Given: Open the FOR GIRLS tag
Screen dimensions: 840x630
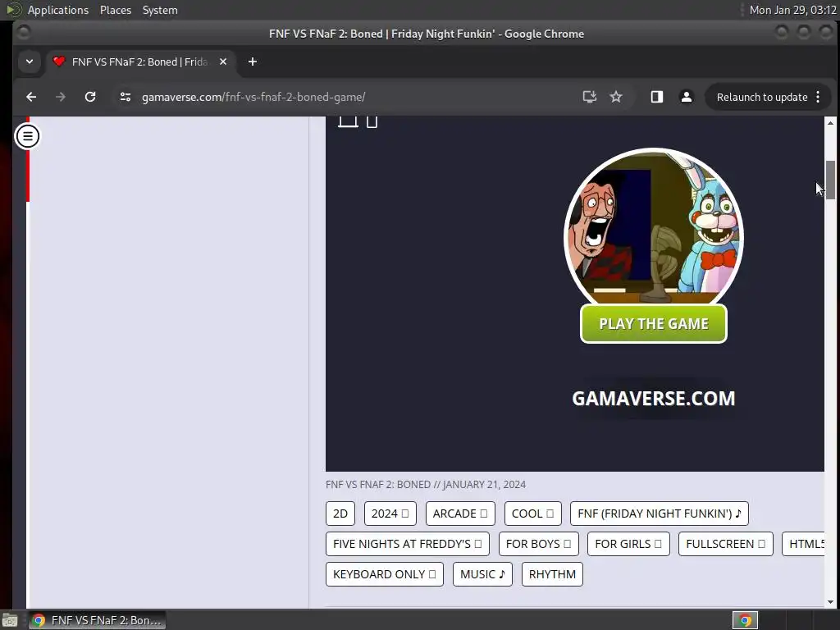Looking at the screenshot, I should [628, 544].
